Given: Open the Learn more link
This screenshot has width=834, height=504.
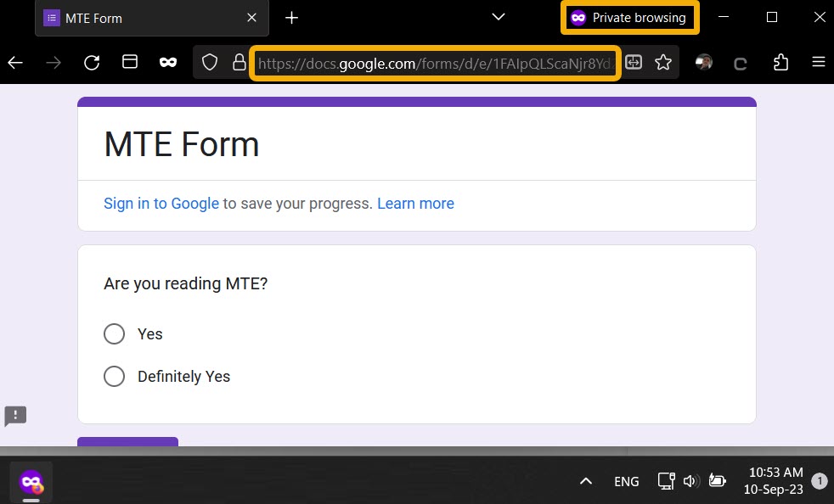Looking at the screenshot, I should 415,204.
